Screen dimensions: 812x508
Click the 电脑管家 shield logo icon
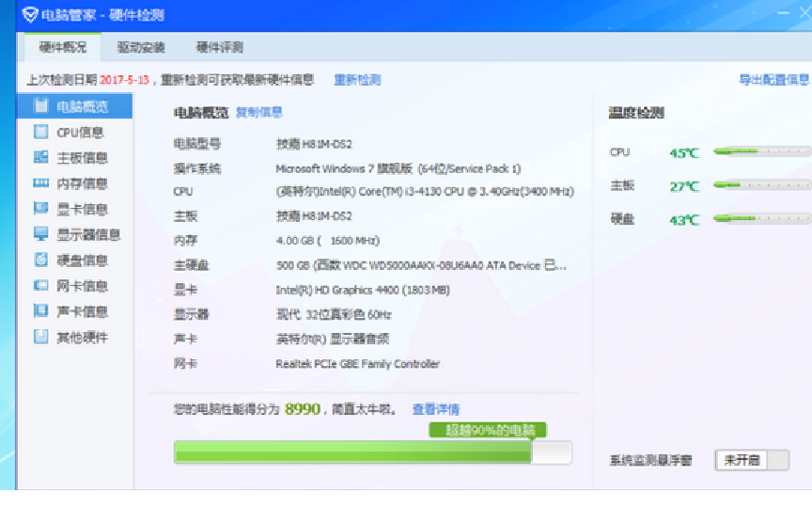click(30, 14)
